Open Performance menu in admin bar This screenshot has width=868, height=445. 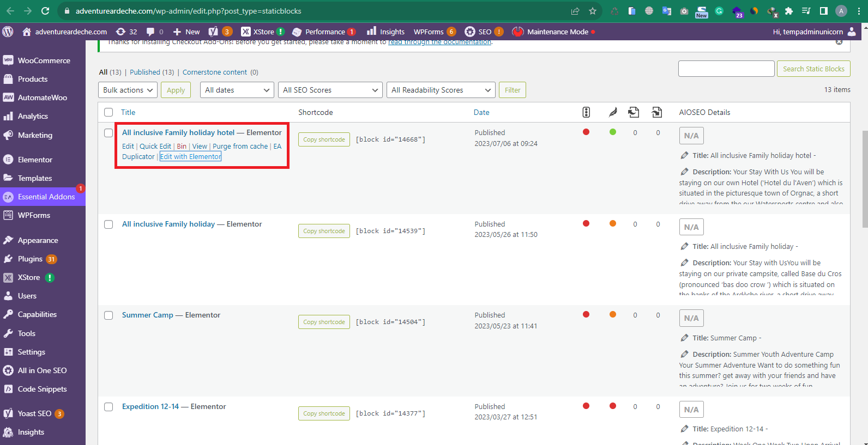point(324,32)
